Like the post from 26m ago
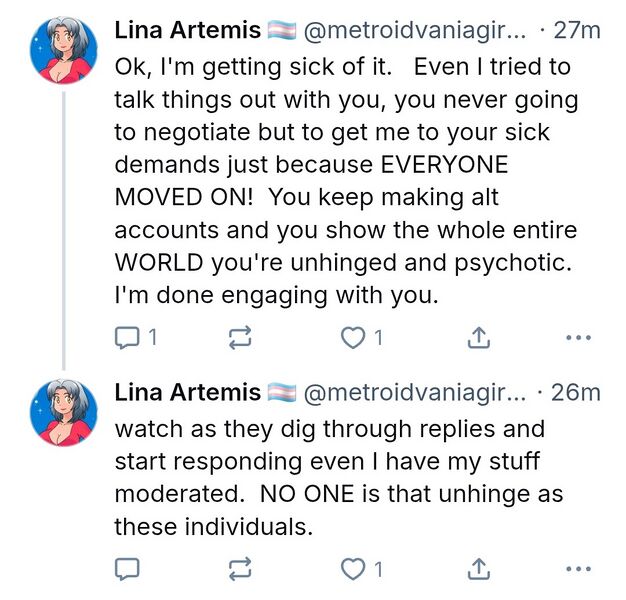The height and width of the screenshot is (600, 626). (353, 570)
